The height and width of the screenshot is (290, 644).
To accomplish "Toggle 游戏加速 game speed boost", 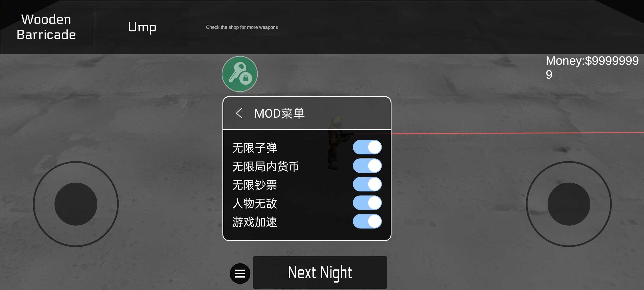I will [x=367, y=222].
